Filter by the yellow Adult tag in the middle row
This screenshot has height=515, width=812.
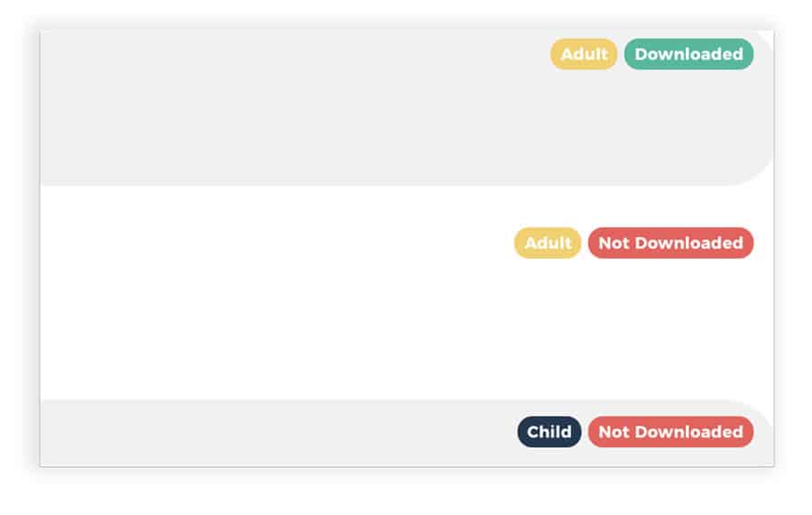click(x=548, y=243)
